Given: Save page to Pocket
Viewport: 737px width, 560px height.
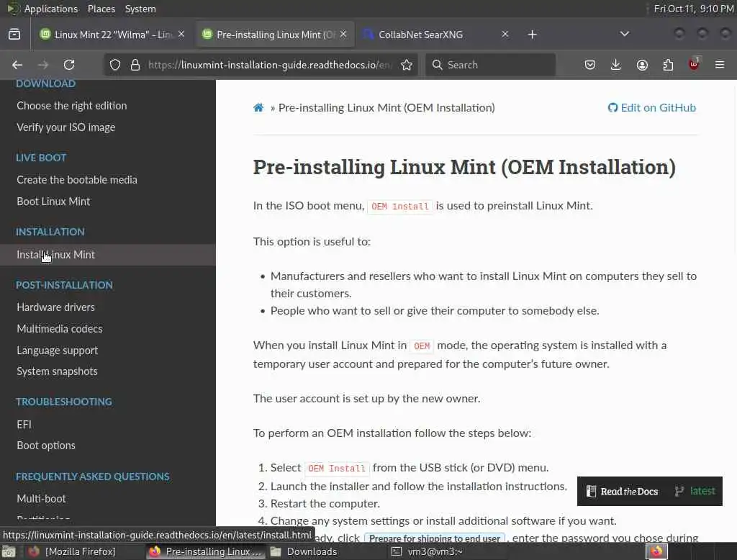Looking at the screenshot, I should click(x=590, y=65).
